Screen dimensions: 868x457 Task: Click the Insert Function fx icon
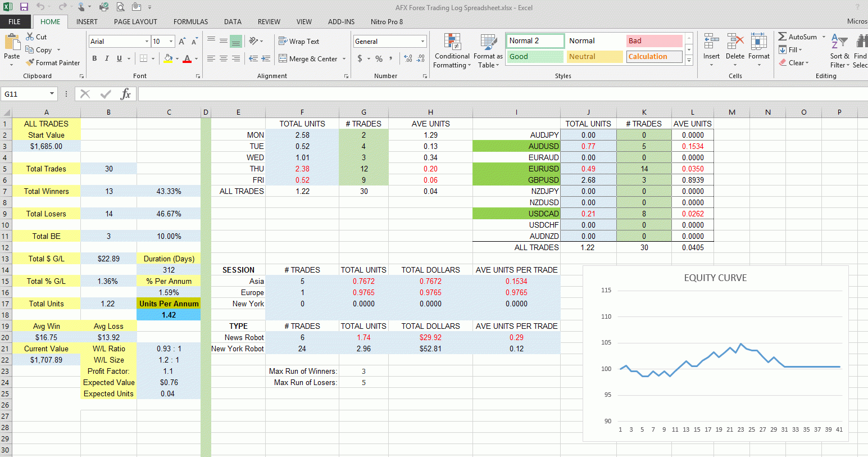[x=126, y=94]
